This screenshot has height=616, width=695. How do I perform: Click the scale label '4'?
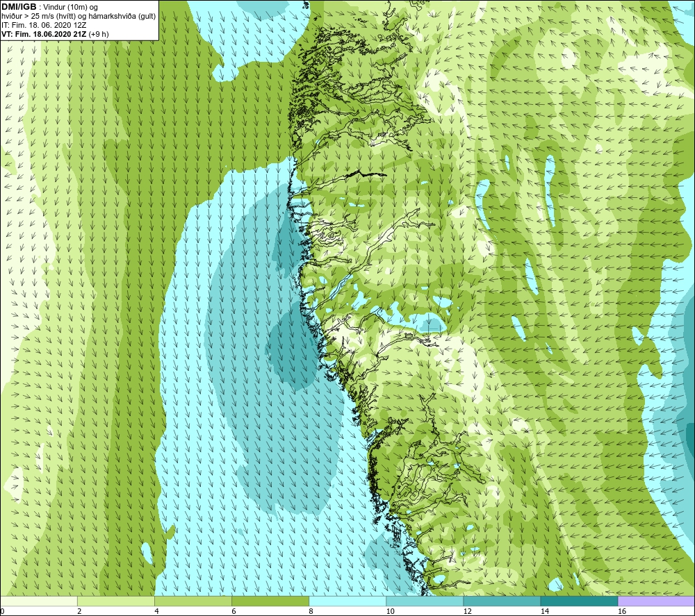tap(156, 612)
